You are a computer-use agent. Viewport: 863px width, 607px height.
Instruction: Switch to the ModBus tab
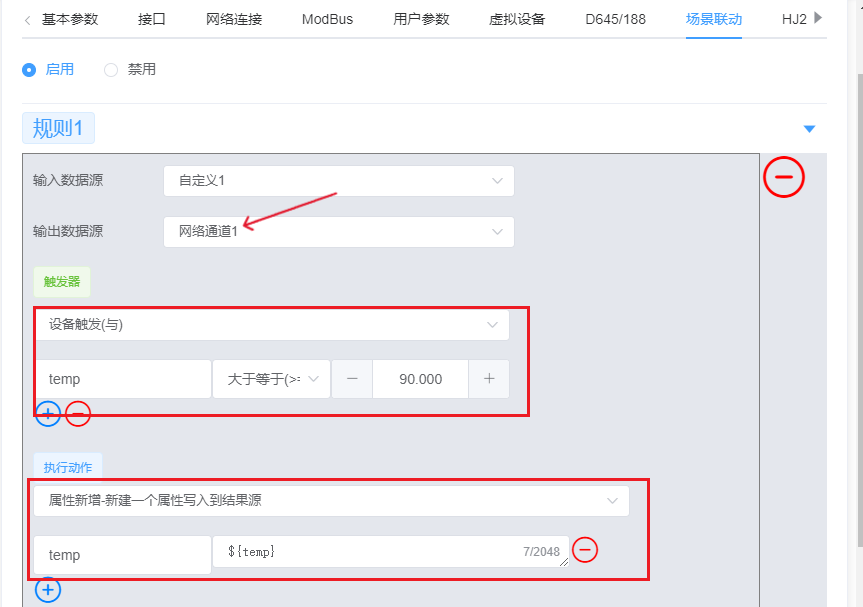coord(327,19)
